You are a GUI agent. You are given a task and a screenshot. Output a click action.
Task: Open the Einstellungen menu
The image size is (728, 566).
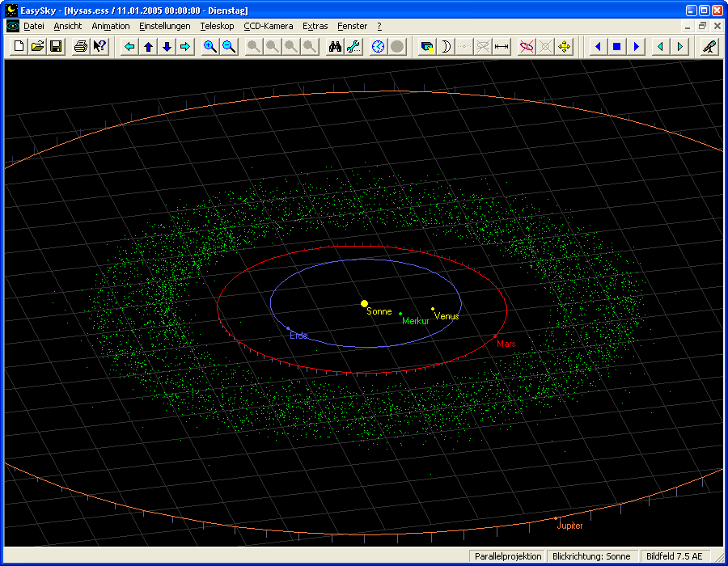(x=164, y=26)
